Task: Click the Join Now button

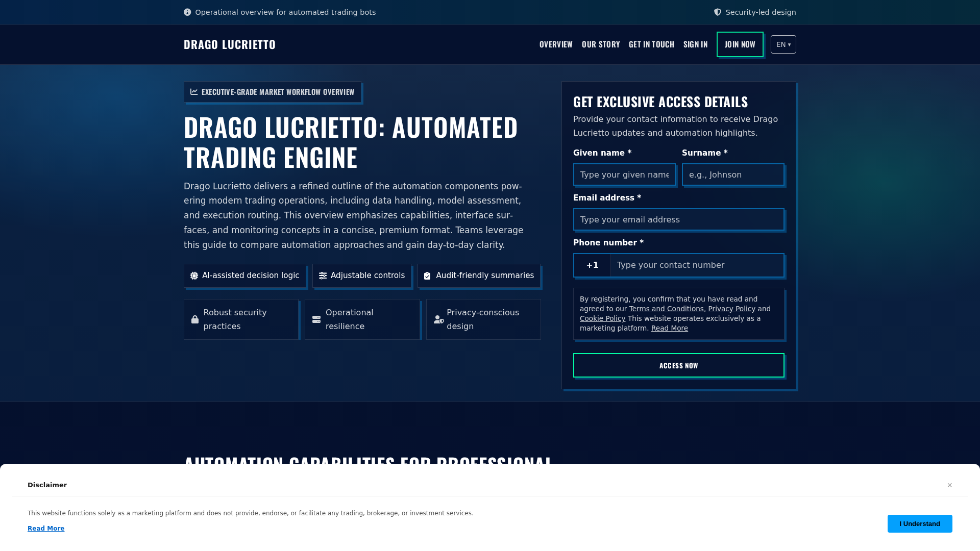Action: [x=740, y=44]
